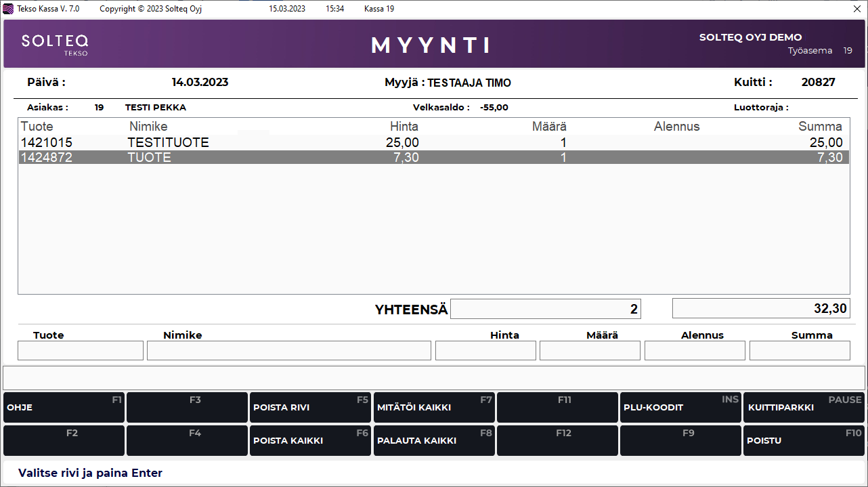868x487 pixels.
Task: Click the Hinta price input field
Action: click(x=485, y=350)
